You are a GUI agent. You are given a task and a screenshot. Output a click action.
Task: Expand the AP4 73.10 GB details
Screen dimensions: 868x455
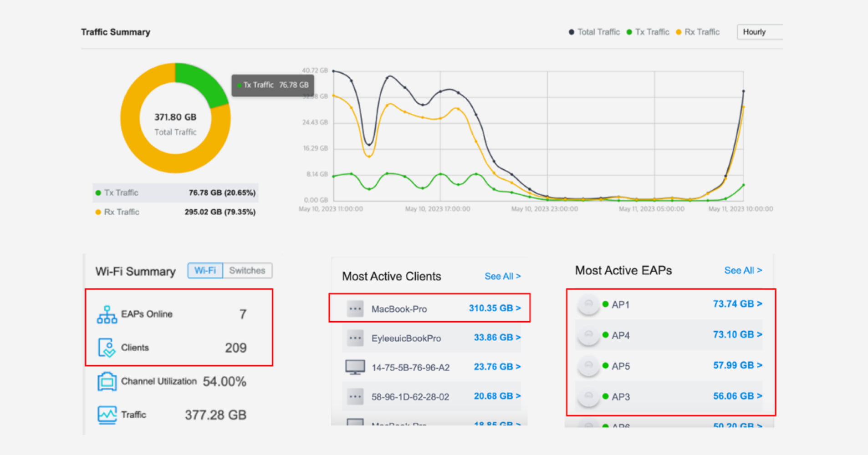(737, 335)
